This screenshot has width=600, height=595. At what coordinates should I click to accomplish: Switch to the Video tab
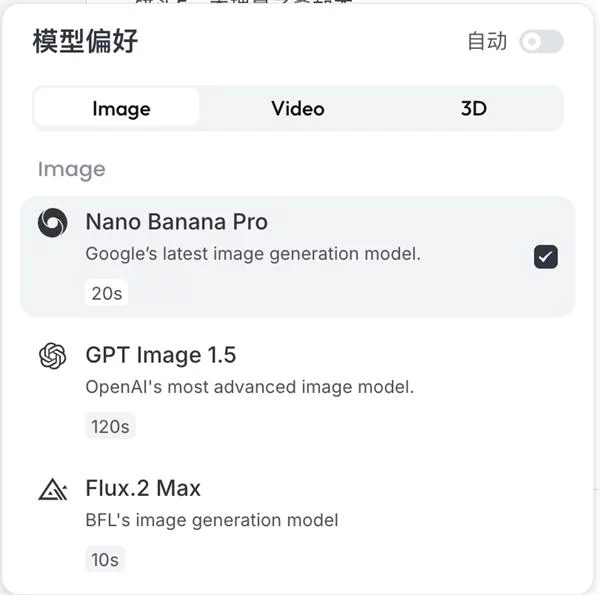point(298,108)
